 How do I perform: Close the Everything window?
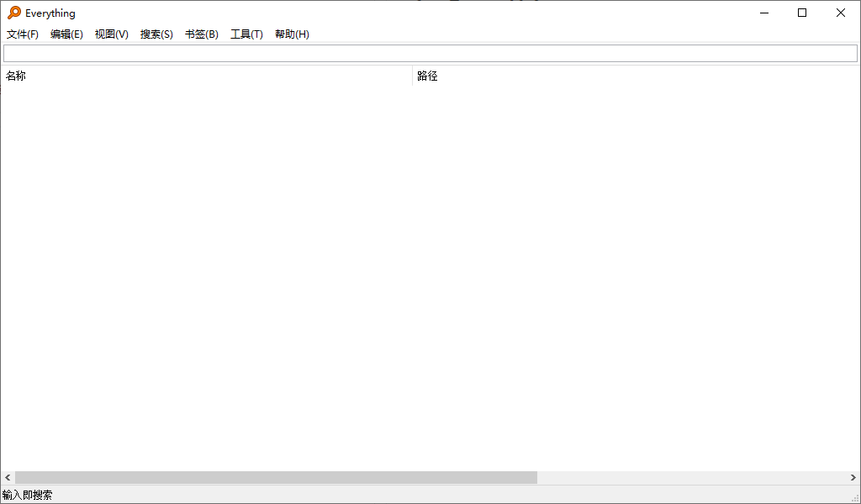[x=841, y=13]
